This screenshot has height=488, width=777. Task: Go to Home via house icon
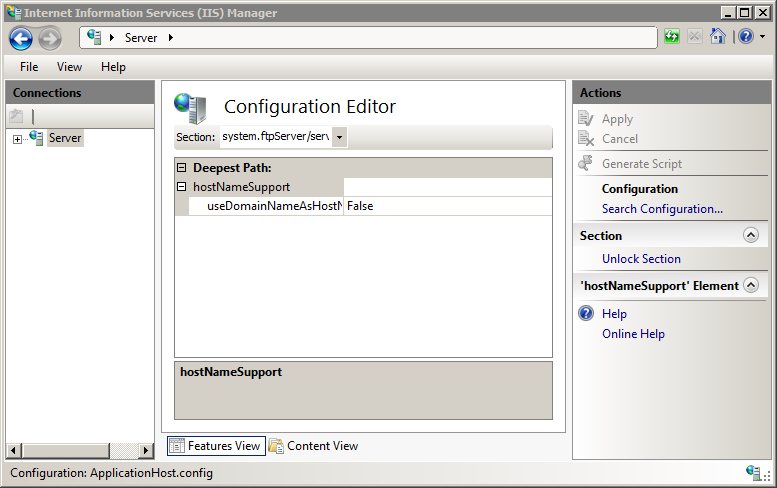point(718,37)
